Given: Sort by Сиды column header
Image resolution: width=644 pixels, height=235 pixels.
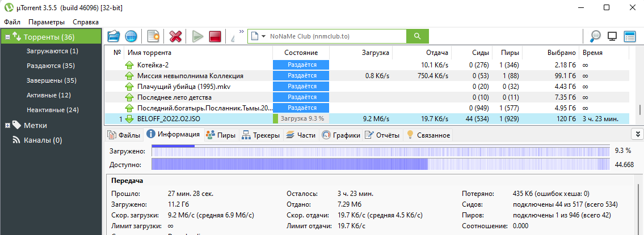Looking at the screenshot, I should pyautogui.click(x=472, y=53).
